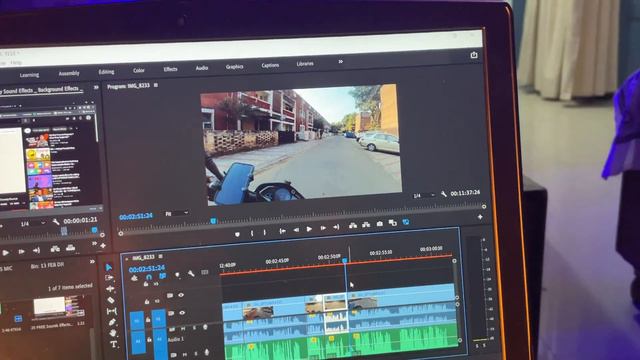
Task: Enable voice-over record on Audio 1
Action: tap(205, 327)
